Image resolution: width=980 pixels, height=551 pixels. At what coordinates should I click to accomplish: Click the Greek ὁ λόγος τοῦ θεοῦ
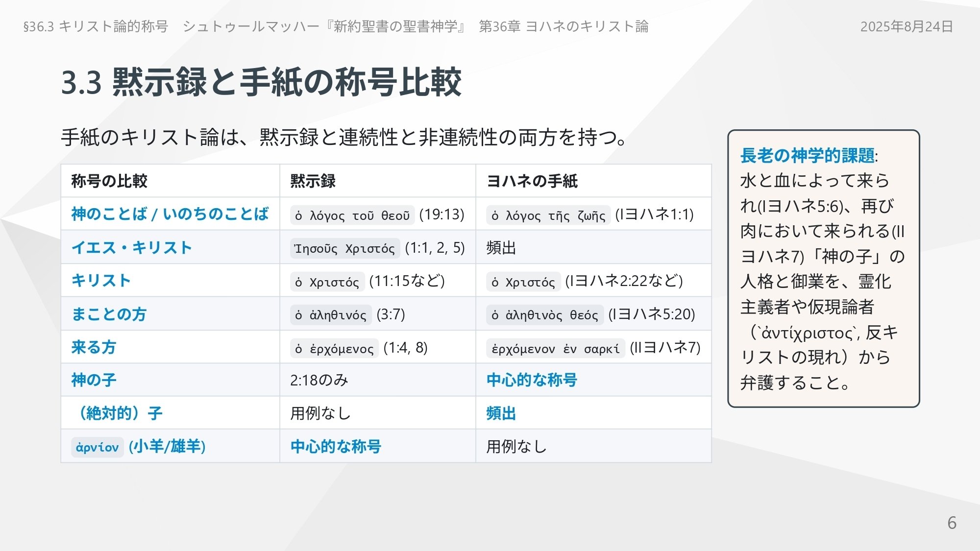(353, 215)
